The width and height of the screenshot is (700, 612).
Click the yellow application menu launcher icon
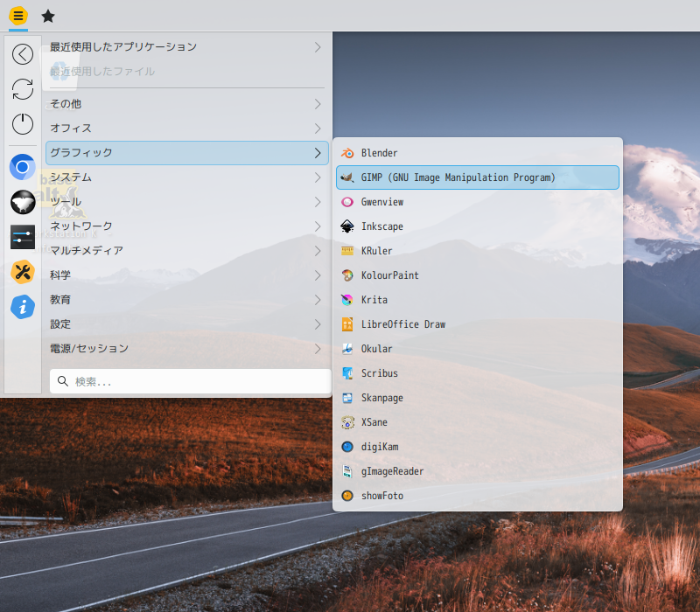[x=18, y=16]
